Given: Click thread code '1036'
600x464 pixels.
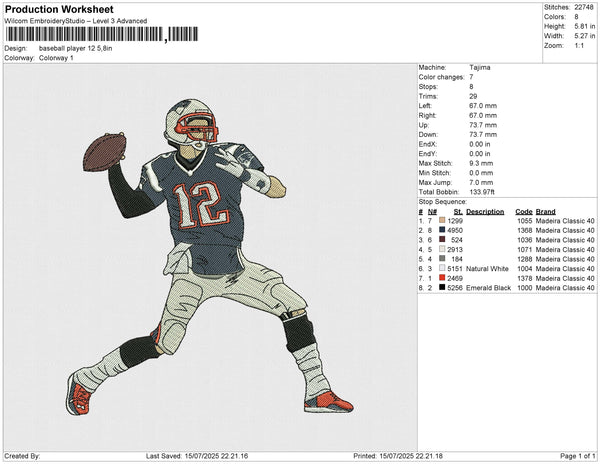Looking at the screenshot, I should point(525,240).
